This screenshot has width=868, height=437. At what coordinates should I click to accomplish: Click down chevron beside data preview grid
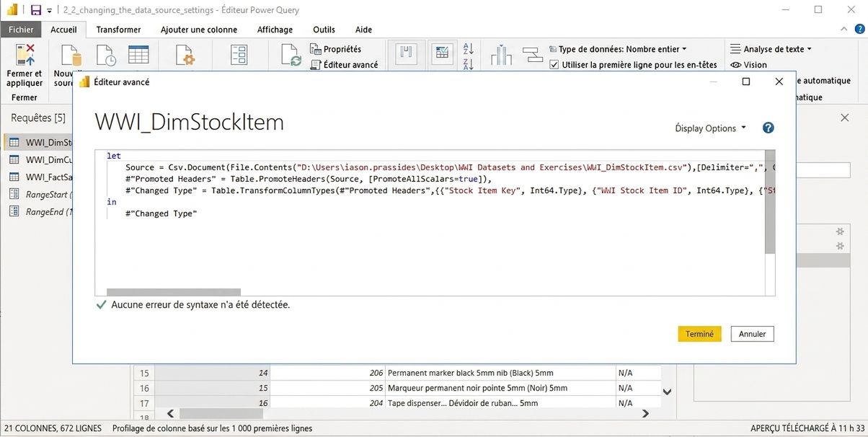pyautogui.click(x=667, y=392)
